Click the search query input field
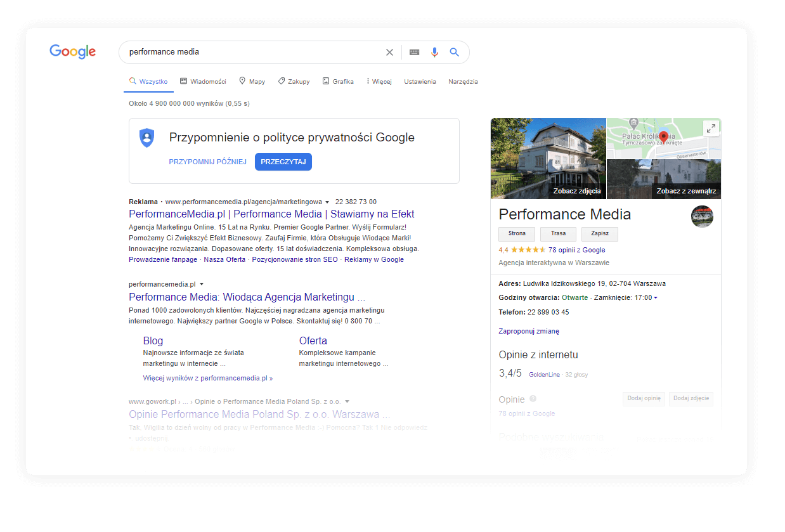Viewport: 785px width, 532px height. pos(254,53)
